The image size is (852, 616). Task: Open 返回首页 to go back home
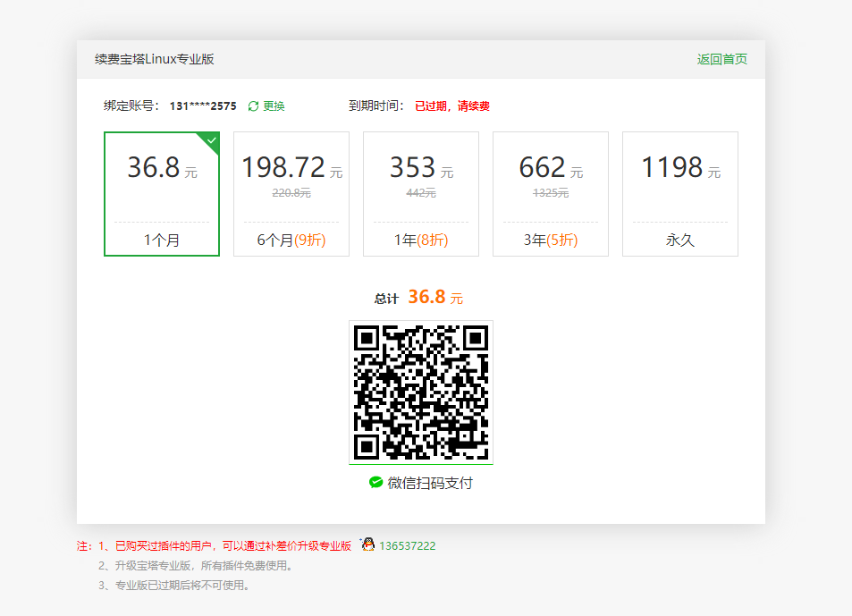pos(723,59)
